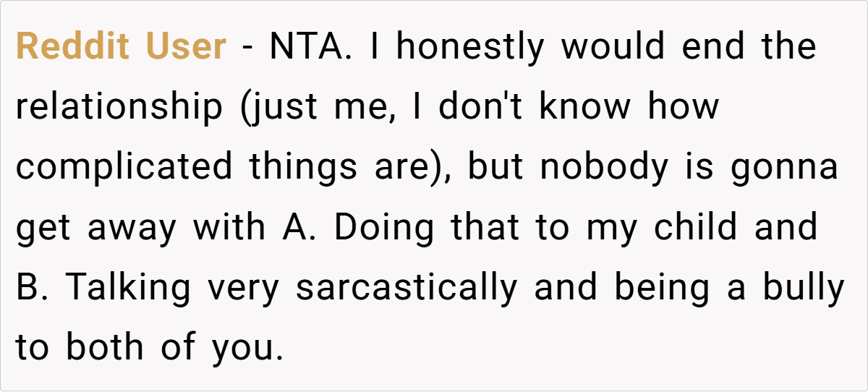Click the final word 'you.' in comment
868x392 pixels.
(x=247, y=348)
